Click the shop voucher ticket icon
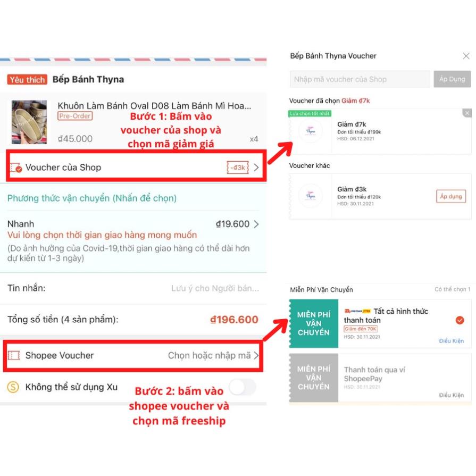 coord(15,168)
